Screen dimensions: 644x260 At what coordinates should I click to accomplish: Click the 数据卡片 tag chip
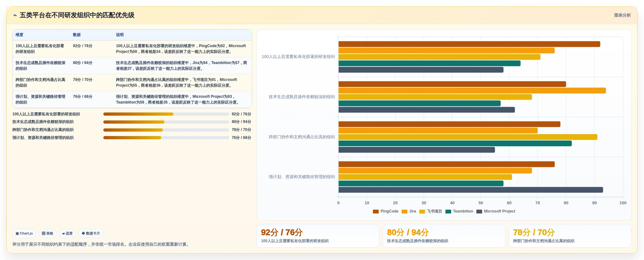(91, 233)
